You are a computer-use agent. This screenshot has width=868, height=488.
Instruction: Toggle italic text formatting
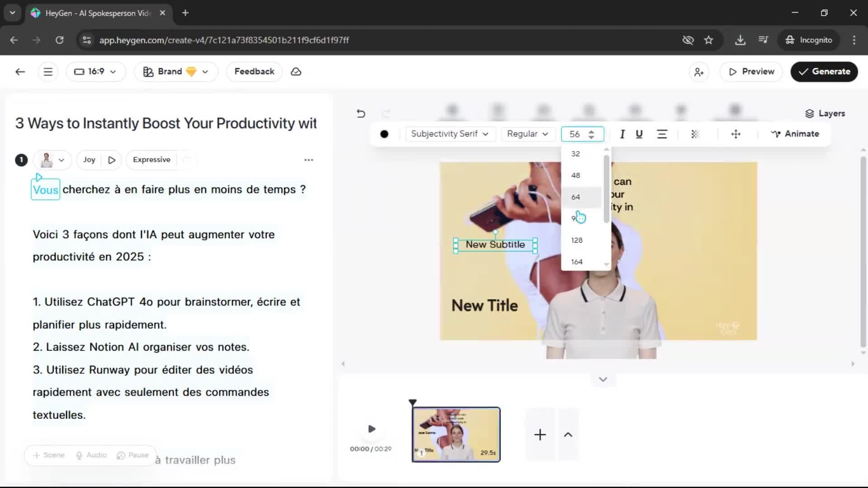622,134
